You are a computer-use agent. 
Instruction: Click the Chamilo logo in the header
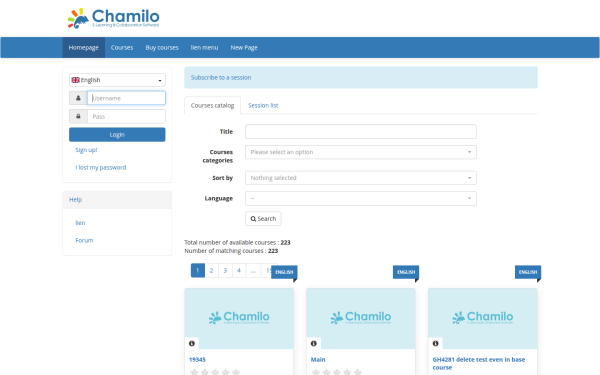click(x=114, y=18)
